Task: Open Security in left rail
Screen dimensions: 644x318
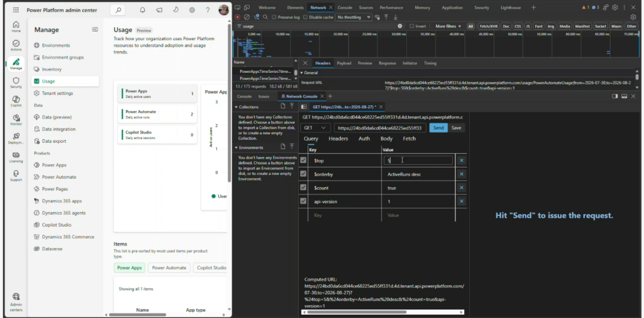Action: (x=16, y=82)
